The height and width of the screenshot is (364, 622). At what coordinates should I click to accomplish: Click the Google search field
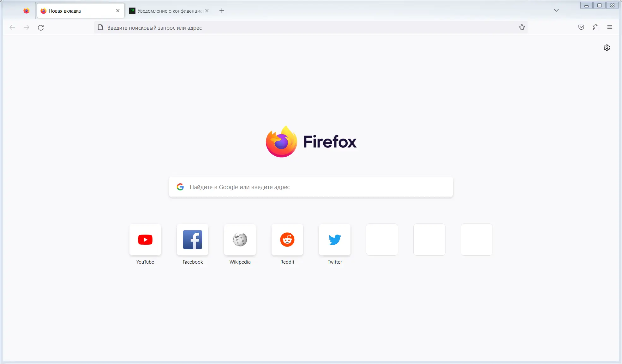(x=311, y=187)
